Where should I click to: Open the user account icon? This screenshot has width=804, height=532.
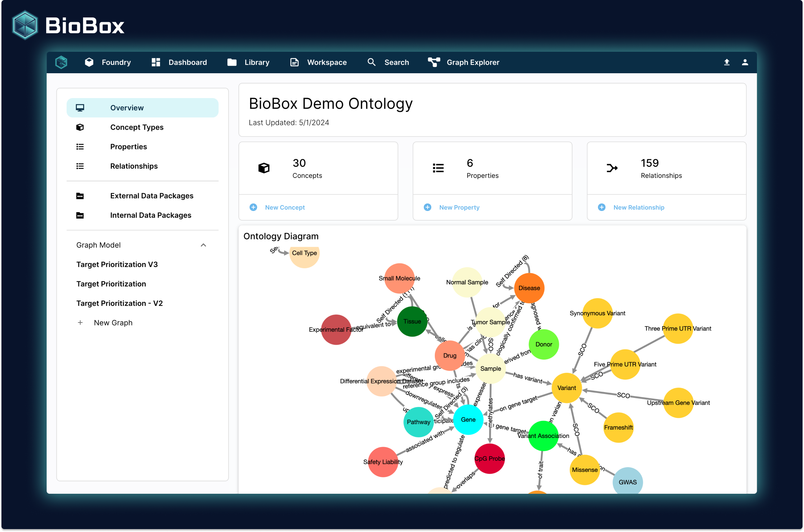click(x=744, y=62)
